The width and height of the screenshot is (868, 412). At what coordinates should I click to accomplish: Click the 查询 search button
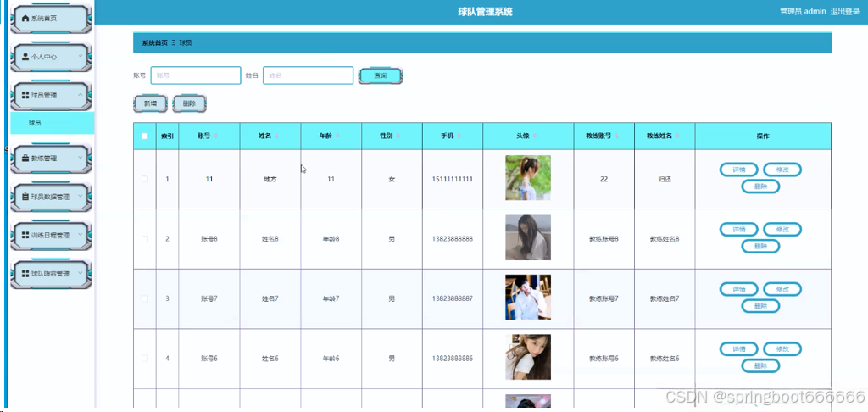pos(381,75)
